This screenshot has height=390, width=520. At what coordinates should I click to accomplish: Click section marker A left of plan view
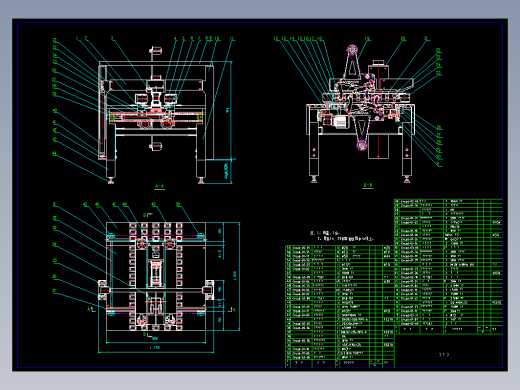click(x=89, y=309)
